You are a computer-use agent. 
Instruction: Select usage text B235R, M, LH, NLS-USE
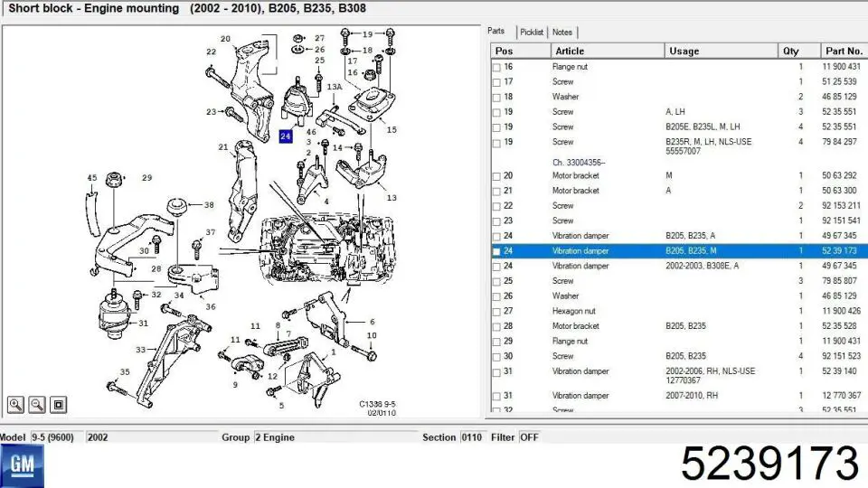(709, 142)
